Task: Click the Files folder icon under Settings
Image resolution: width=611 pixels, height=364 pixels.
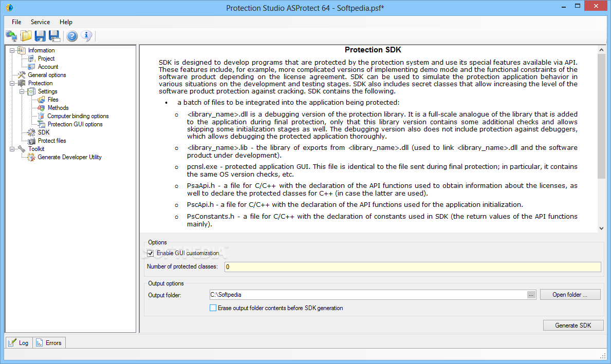Action: (x=41, y=100)
